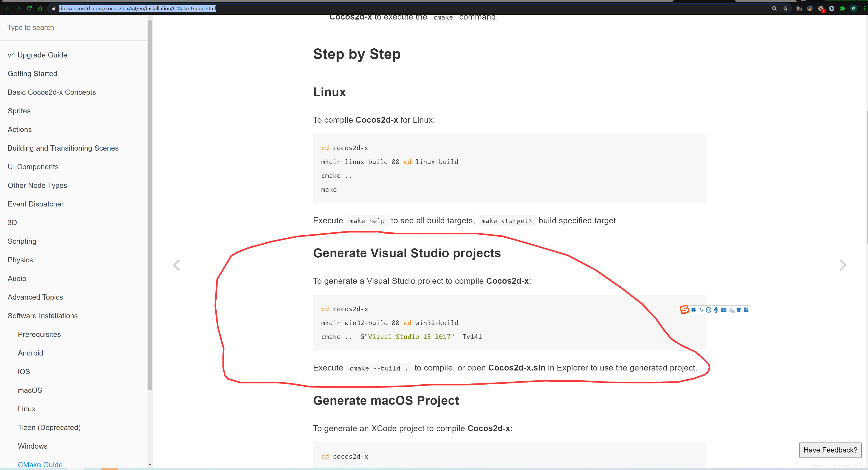Reload the page with the refresh icon
The width and height of the screenshot is (868, 470).
(29, 8)
